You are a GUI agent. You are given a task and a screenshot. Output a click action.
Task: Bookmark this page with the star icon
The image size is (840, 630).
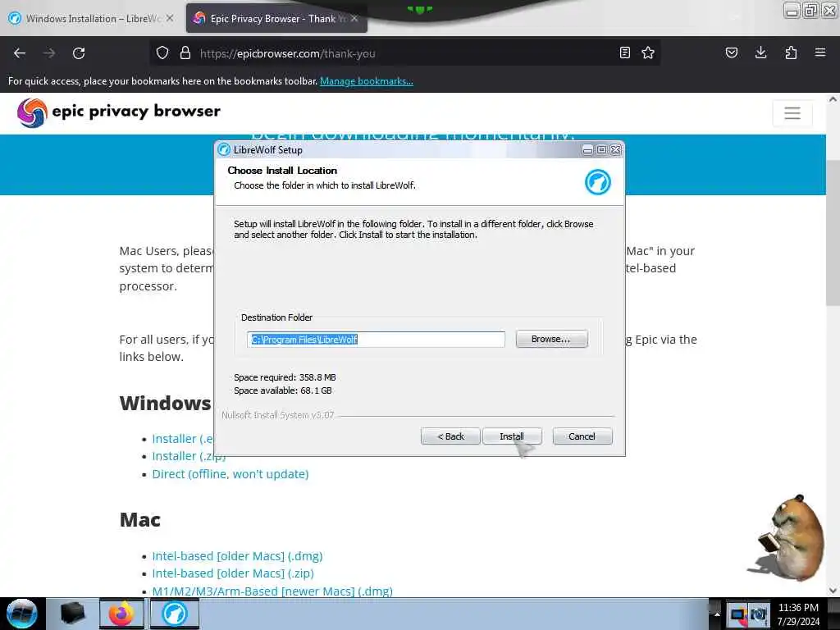[648, 52]
